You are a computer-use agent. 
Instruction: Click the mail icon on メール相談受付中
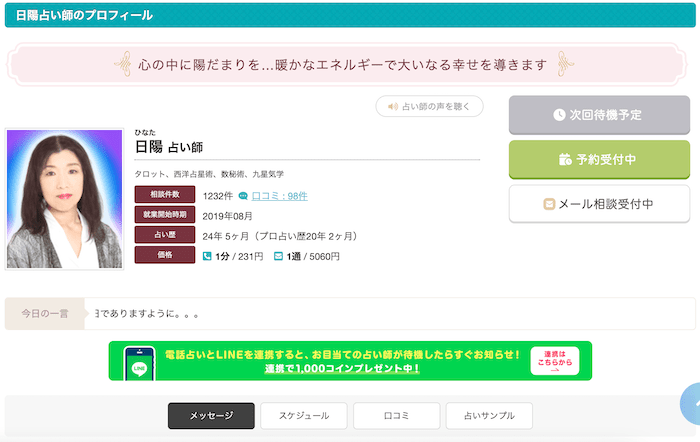pos(548,204)
